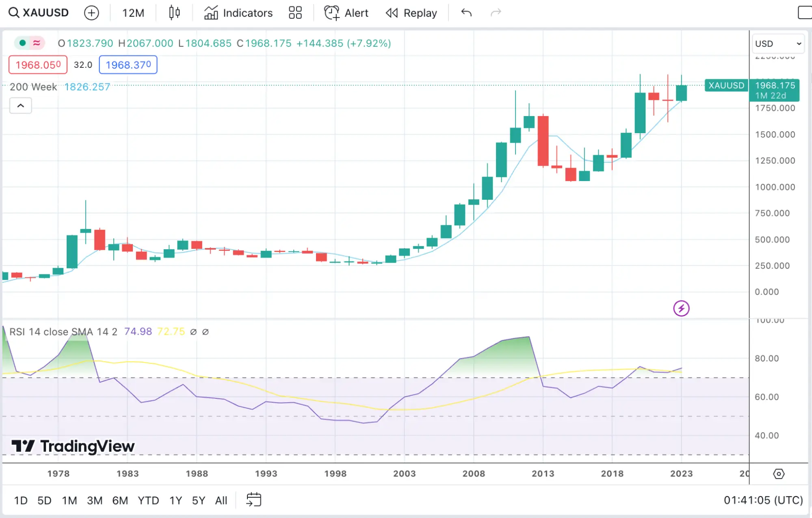The width and height of the screenshot is (812, 518).
Task: Collapse the indicator legend chevron
Action: 21,106
